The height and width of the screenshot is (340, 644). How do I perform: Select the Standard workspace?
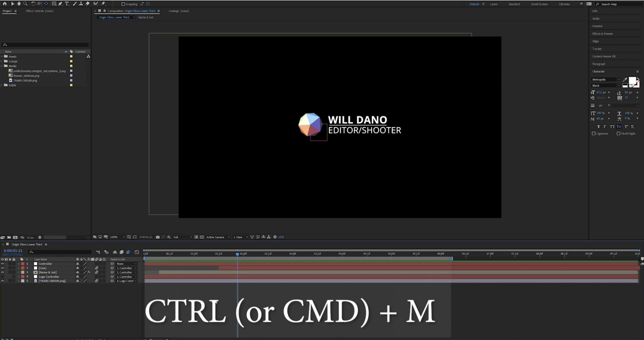514,4
